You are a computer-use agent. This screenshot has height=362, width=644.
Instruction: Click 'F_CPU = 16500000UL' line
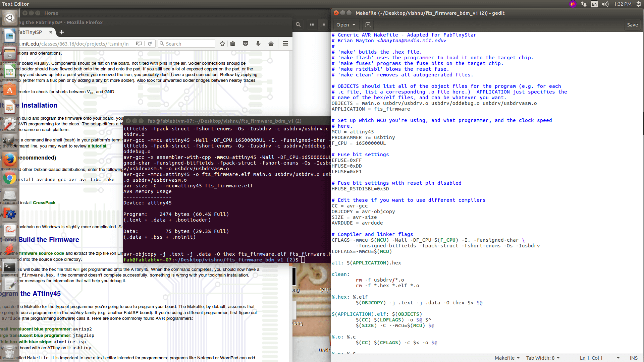click(x=359, y=143)
